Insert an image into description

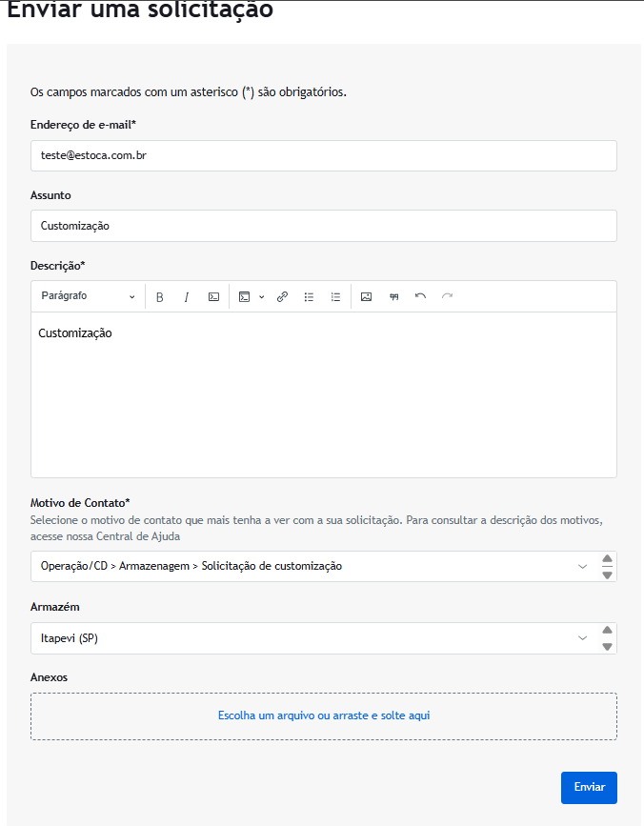[366, 297]
